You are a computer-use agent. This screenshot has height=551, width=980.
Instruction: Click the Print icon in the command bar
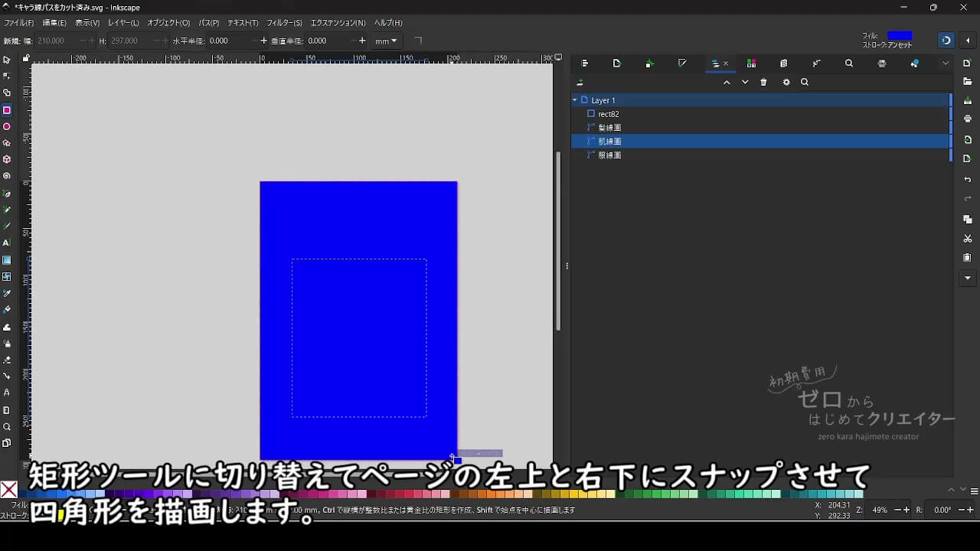click(x=968, y=119)
